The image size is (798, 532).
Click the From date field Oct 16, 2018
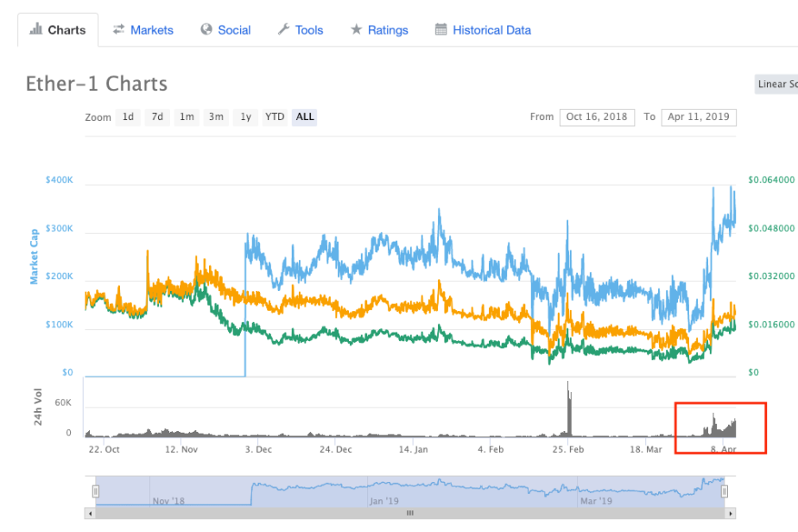click(597, 117)
